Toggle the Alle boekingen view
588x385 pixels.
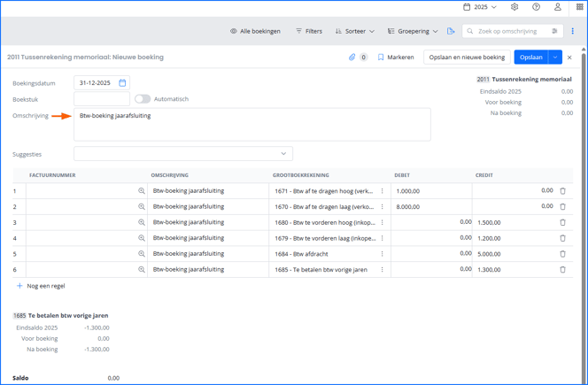(255, 31)
